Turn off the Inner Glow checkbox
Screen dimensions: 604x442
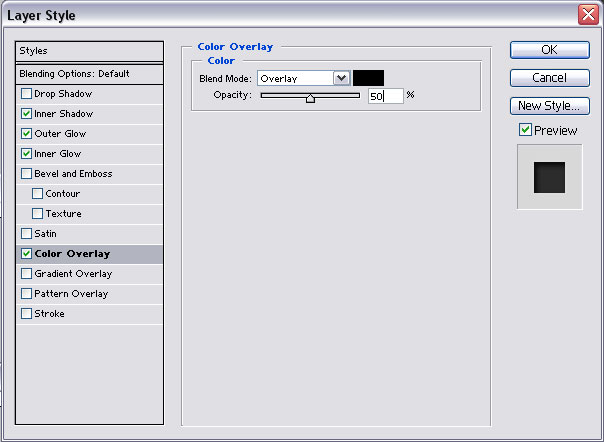click(x=26, y=154)
